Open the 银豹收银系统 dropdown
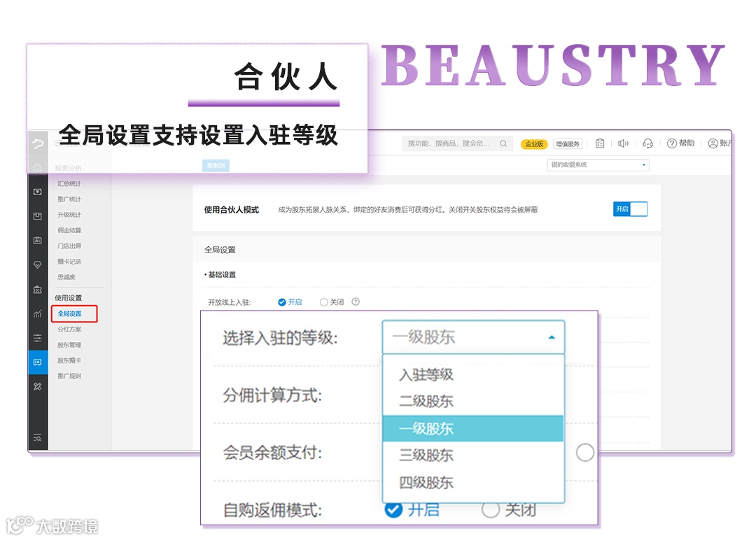 pyautogui.click(x=598, y=165)
